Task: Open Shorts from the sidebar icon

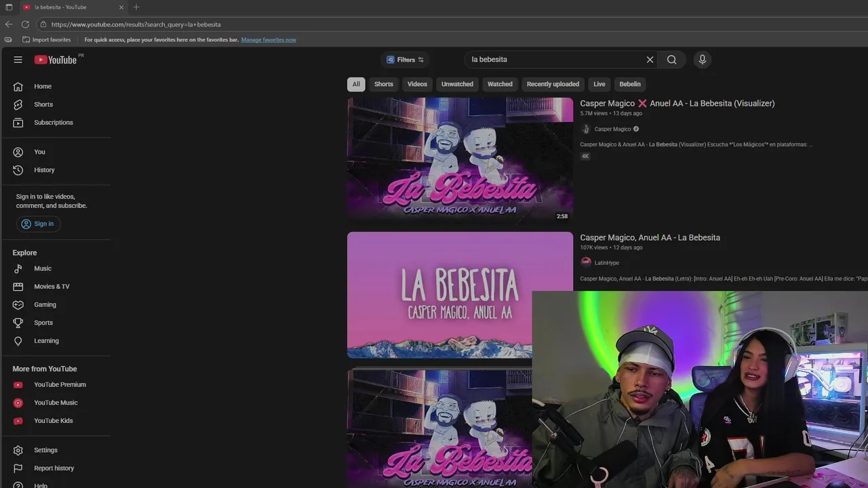Action: click(18, 104)
